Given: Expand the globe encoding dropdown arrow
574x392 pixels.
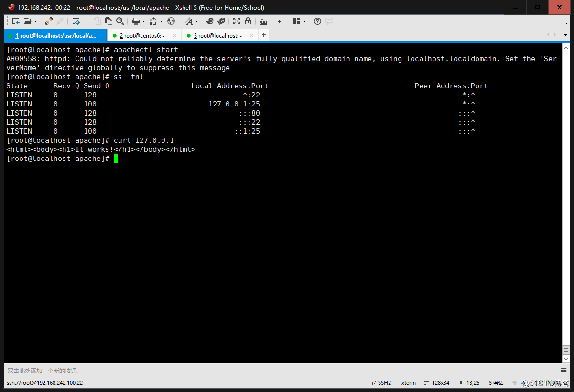Looking at the screenshot, I should tap(179, 21).
